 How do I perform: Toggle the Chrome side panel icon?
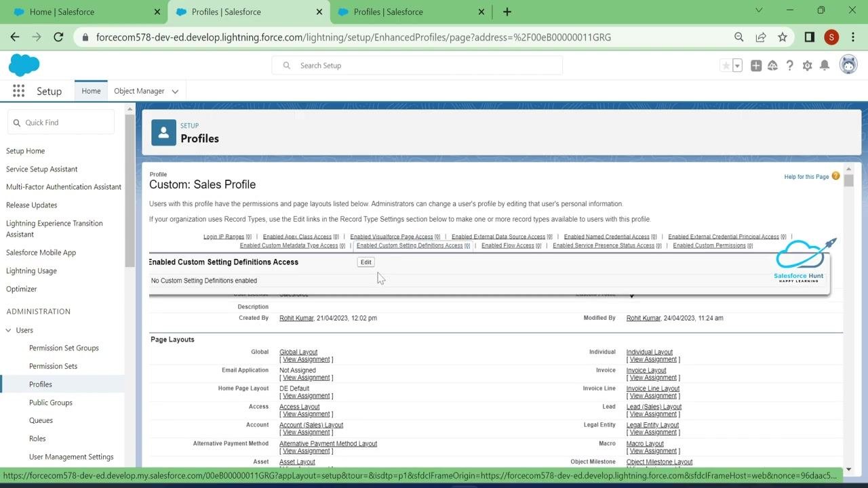[x=809, y=37]
